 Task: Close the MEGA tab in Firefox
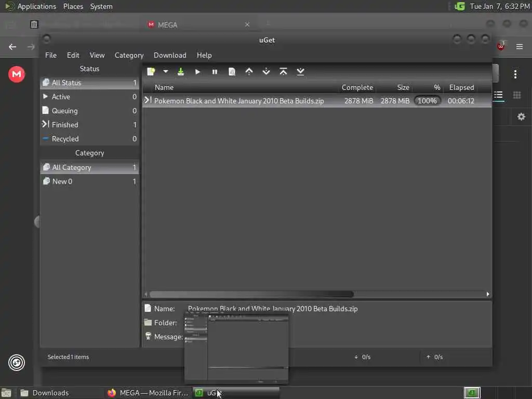click(x=247, y=24)
